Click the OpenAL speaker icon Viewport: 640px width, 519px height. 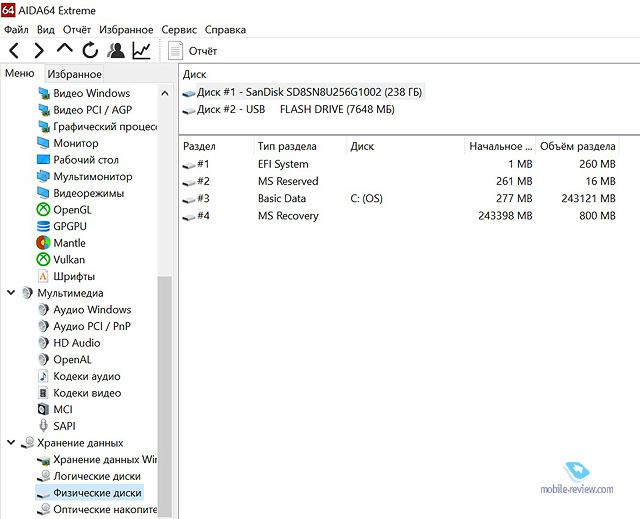43,359
